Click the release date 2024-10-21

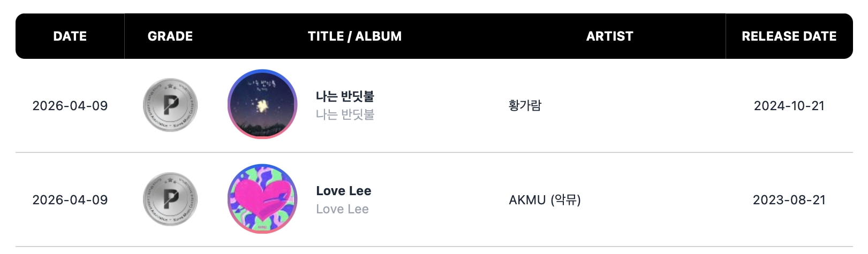coord(789,106)
